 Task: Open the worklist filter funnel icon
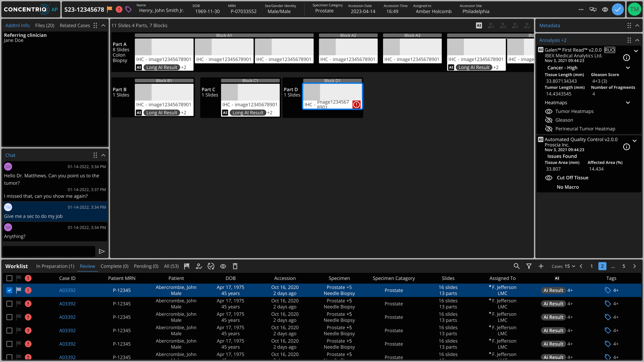tap(529, 266)
